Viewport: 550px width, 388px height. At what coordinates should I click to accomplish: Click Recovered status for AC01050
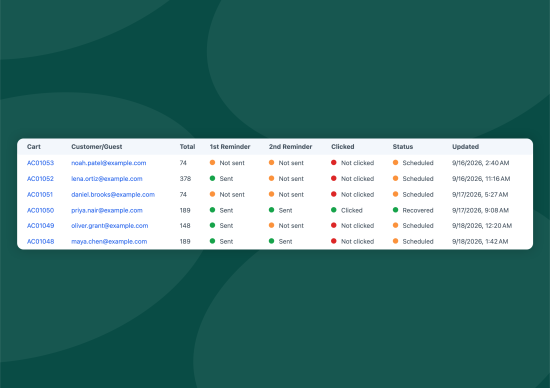413,210
